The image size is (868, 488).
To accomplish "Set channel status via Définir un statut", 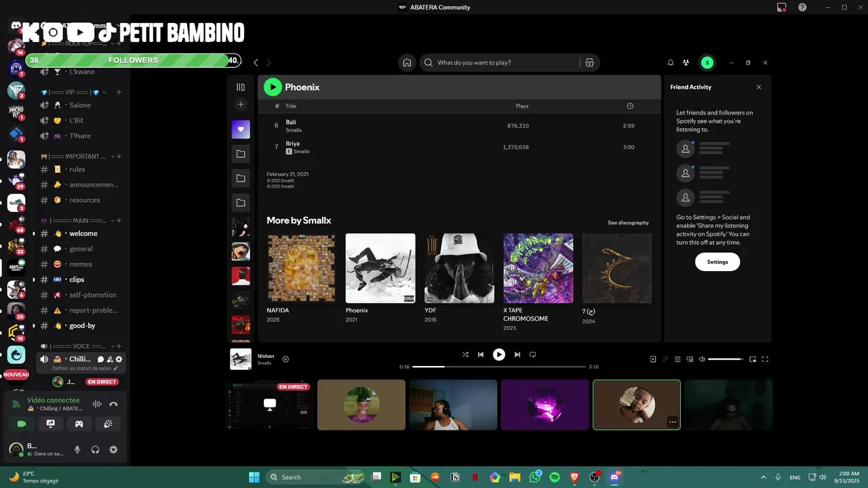I will point(85,368).
